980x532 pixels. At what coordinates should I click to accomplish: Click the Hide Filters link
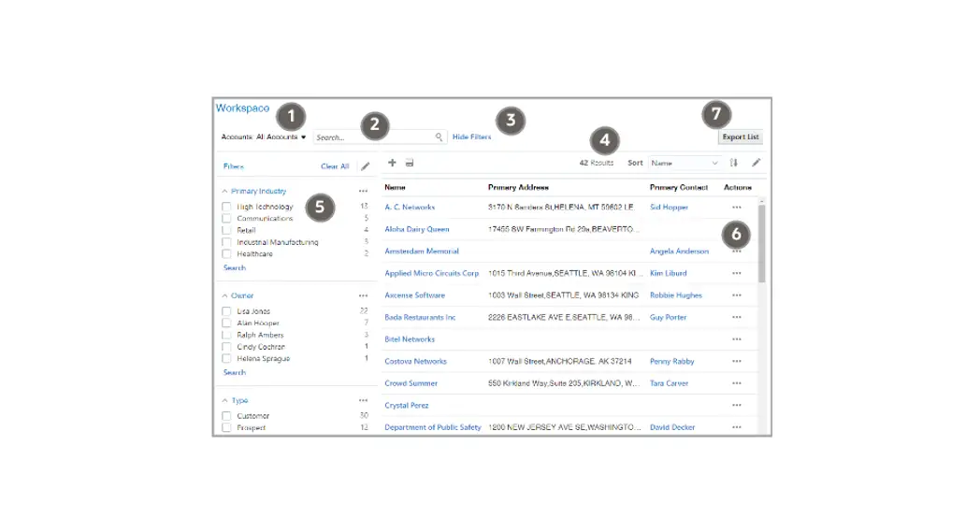tap(472, 137)
